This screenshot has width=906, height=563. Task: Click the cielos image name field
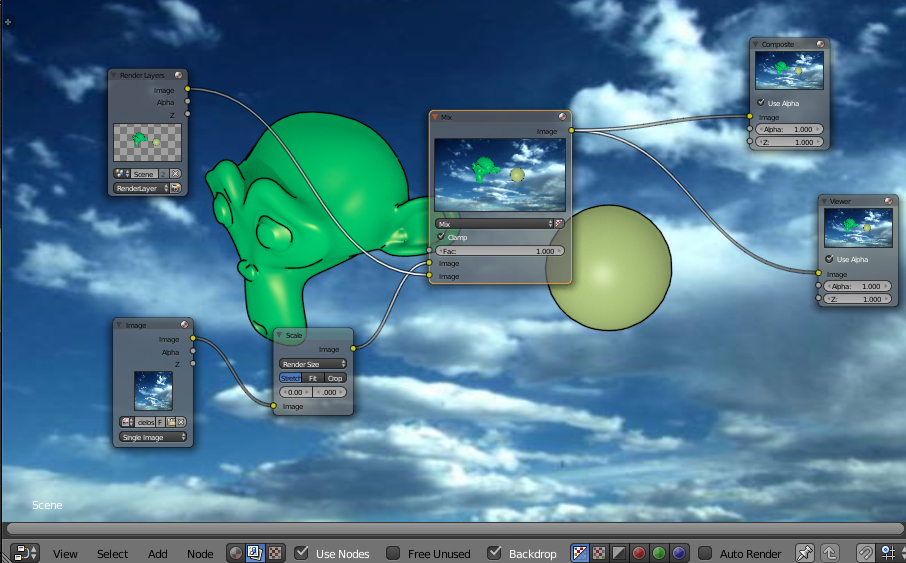(145, 422)
